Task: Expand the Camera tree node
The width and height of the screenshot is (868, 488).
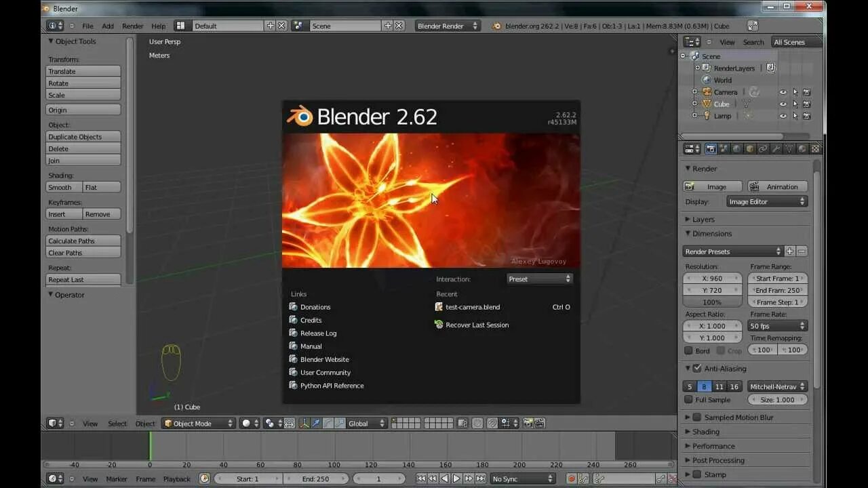Action: click(x=694, y=92)
